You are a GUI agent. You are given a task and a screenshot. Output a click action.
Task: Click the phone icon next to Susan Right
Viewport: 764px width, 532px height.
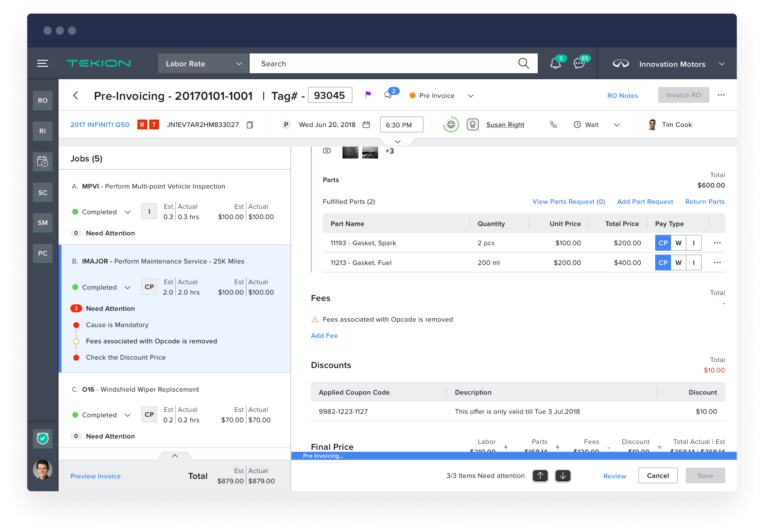point(554,125)
